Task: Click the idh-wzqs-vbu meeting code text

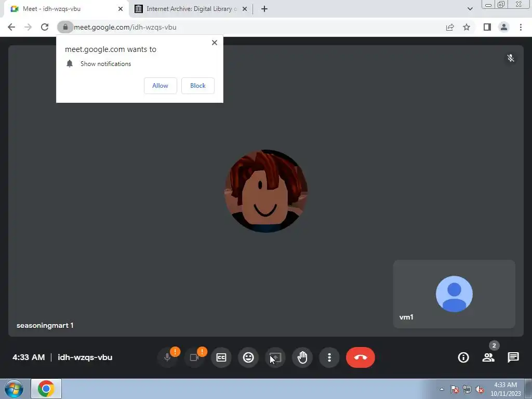Action: point(85,357)
